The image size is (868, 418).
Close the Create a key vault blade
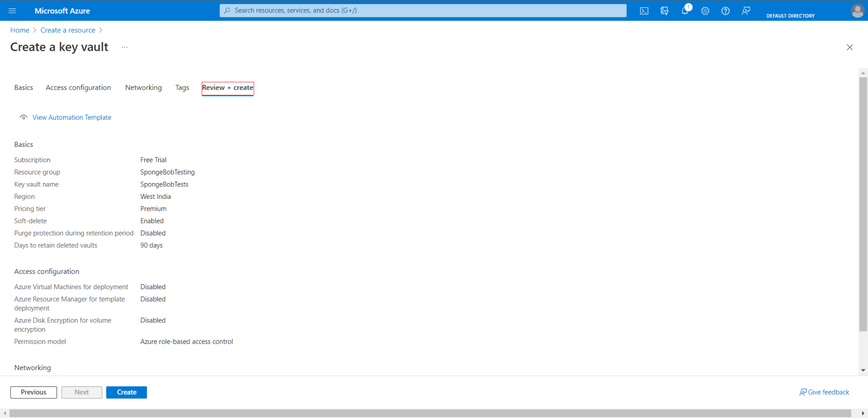click(x=849, y=47)
